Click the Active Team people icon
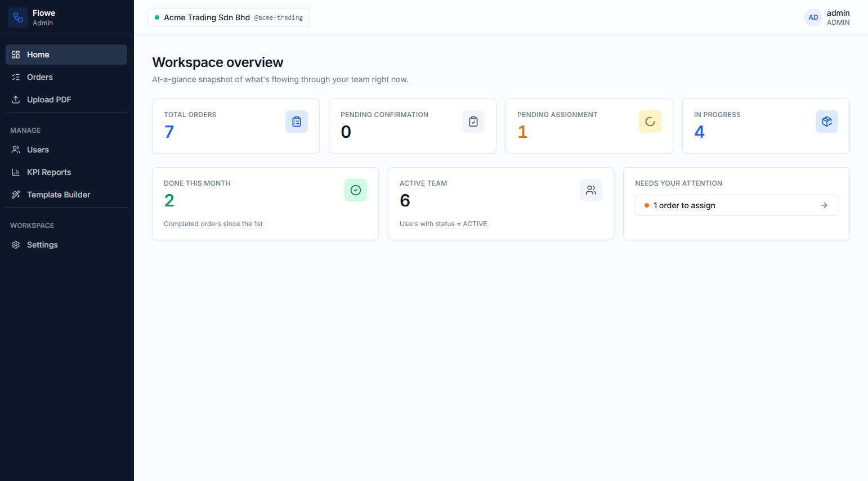Screen dimensions: 868x481 (x=591, y=190)
